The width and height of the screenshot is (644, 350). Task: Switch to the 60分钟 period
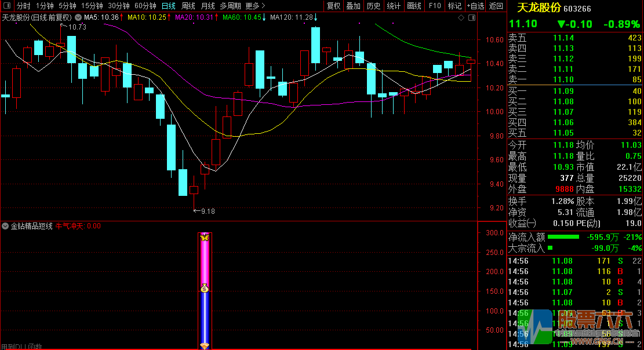click(145, 6)
